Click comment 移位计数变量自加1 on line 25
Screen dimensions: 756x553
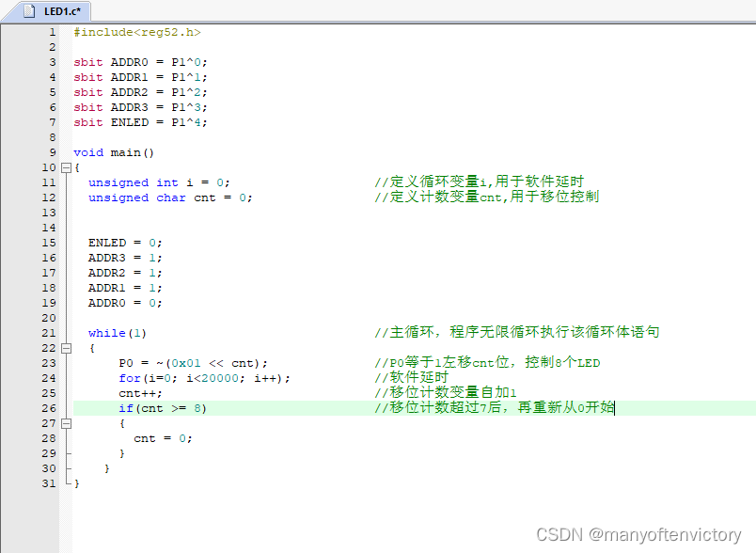coord(446,392)
